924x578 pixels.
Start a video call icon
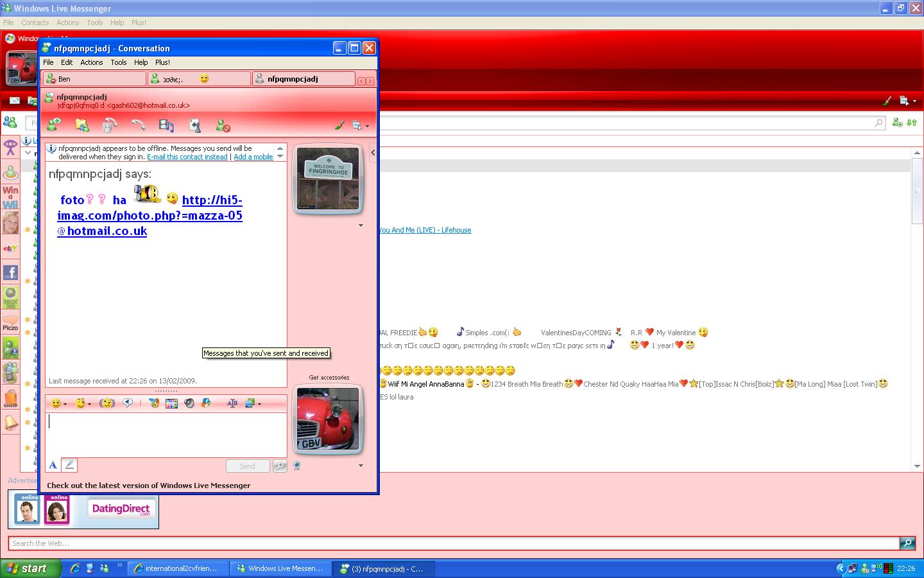click(110, 125)
